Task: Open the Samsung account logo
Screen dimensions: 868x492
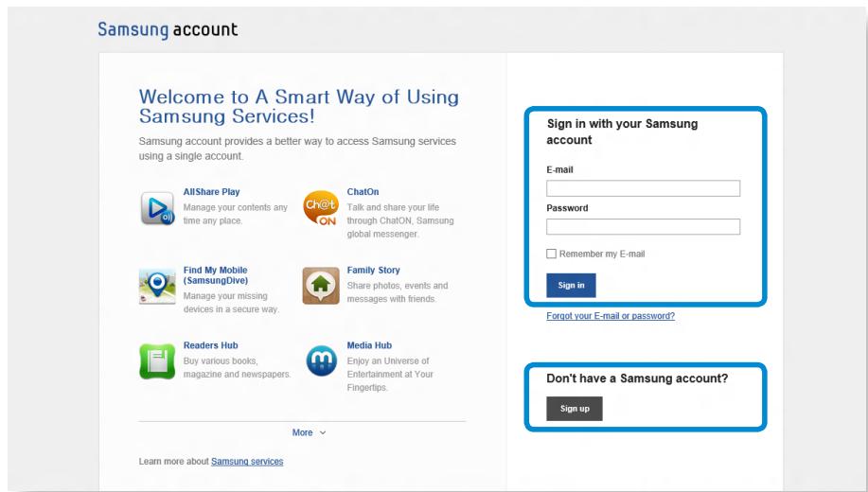Action: [x=168, y=29]
